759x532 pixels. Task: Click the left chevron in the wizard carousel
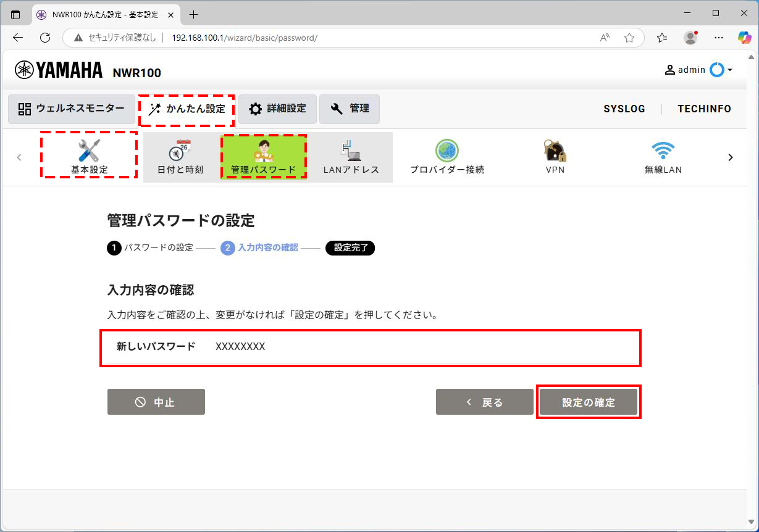(x=19, y=157)
